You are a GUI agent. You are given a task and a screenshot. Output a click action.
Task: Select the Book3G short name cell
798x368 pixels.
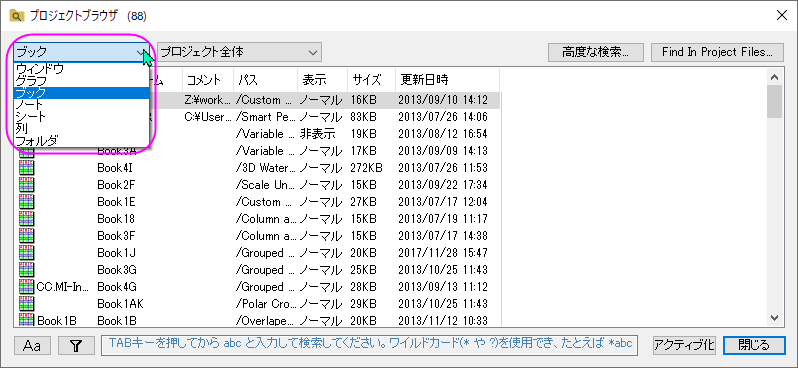click(117, 270)
